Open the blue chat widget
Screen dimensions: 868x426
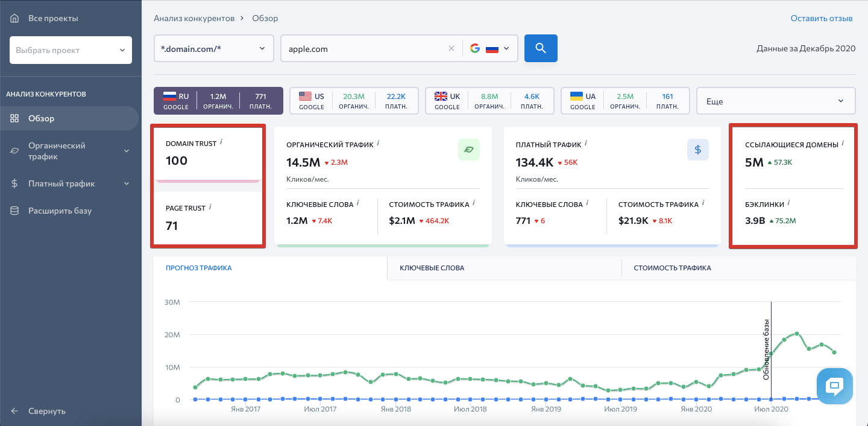[834, 386]
